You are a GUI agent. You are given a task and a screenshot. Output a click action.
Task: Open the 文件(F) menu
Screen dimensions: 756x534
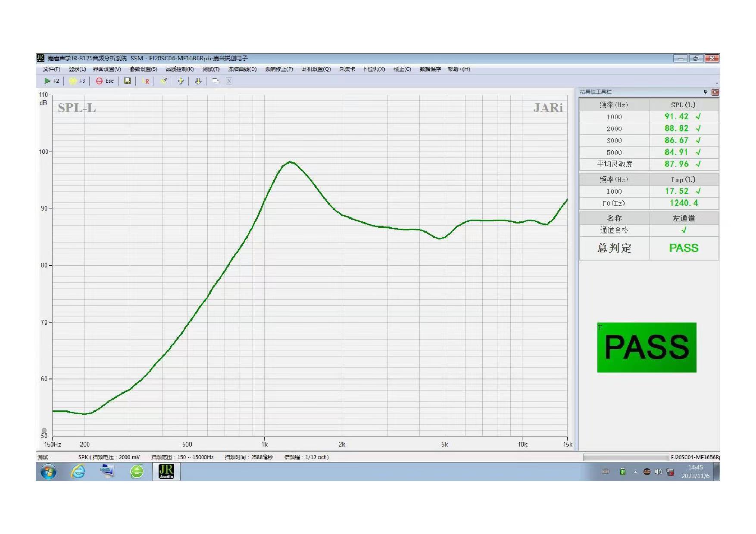(51, 69)
